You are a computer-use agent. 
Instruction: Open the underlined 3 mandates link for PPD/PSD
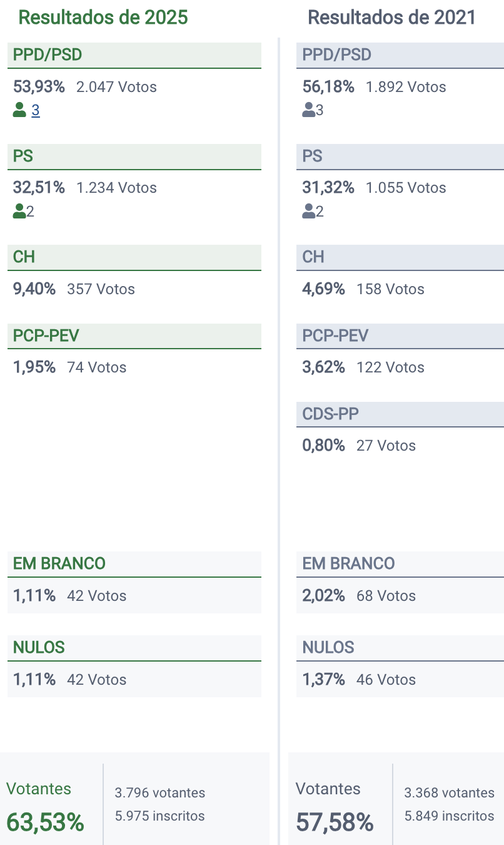(36, 111)
